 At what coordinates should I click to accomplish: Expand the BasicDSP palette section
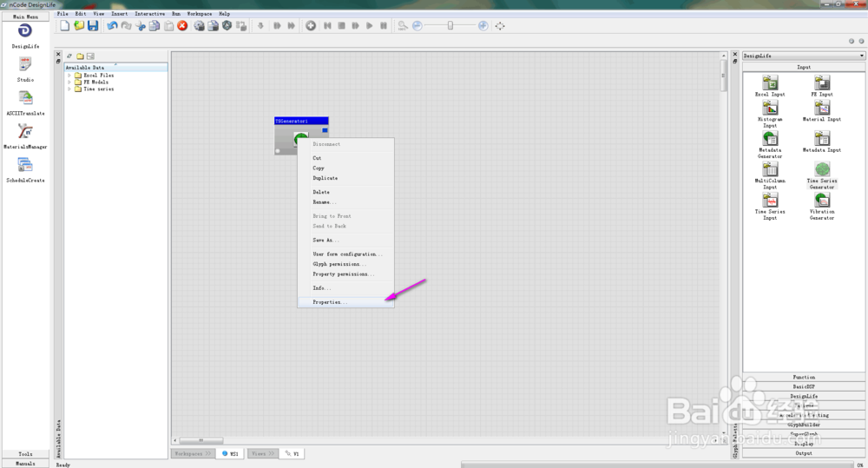pyautogui.click(x=804, y=386)
